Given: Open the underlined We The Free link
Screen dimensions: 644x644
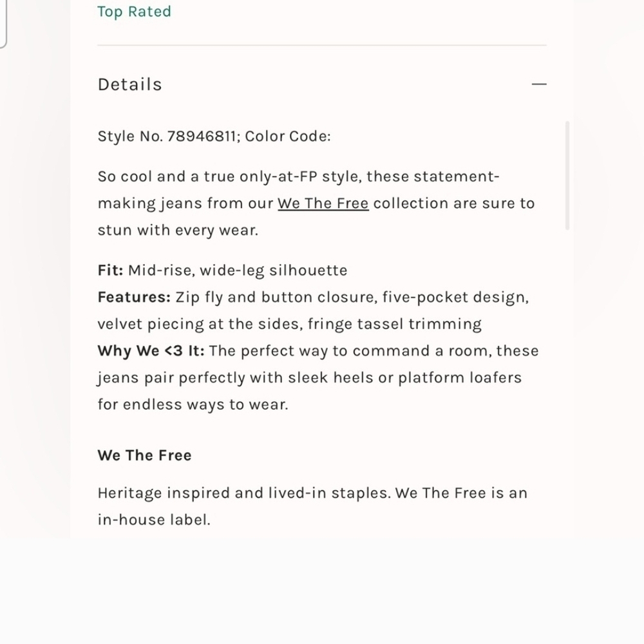Looking at the screenshot, I should point(323,204).
